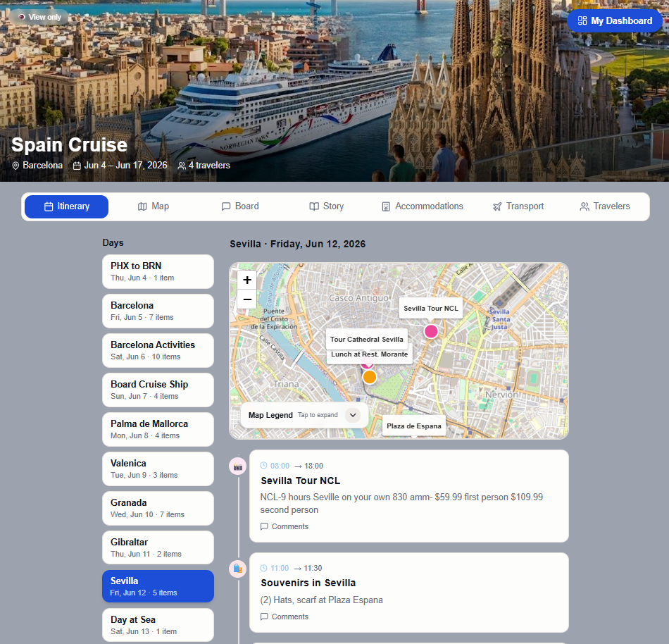Image resolution: width=669 pixels, height=644 pixels.
Task: Open the Accommodations tab
Action: click(423, 206)
